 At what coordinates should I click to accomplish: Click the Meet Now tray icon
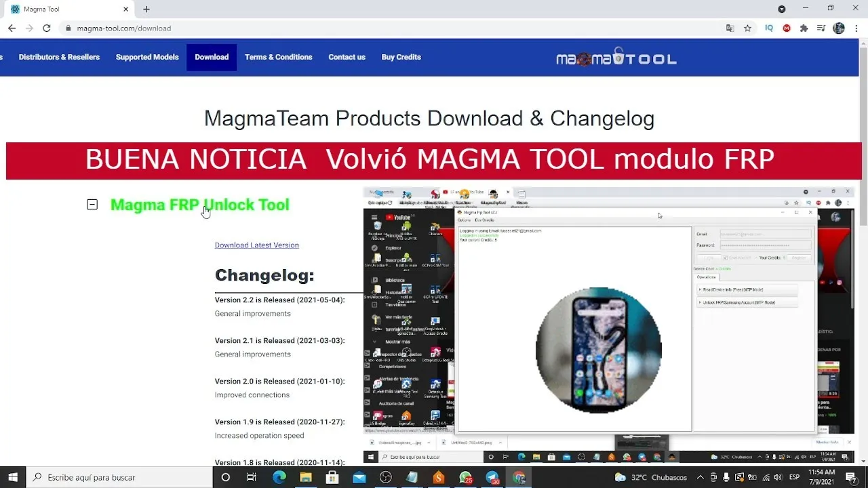point(713,477)
